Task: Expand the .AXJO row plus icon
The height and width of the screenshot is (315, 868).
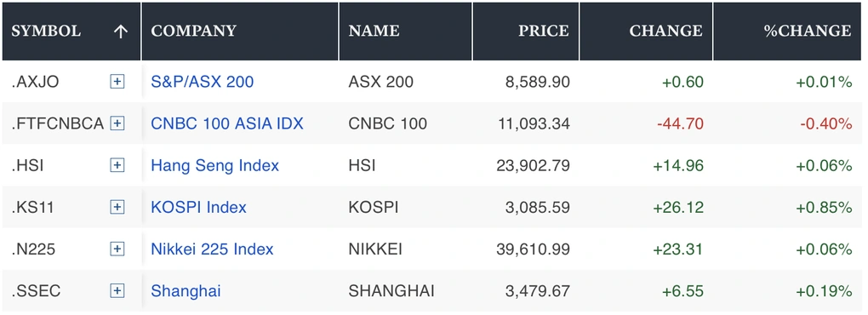Action: point(117,82)
